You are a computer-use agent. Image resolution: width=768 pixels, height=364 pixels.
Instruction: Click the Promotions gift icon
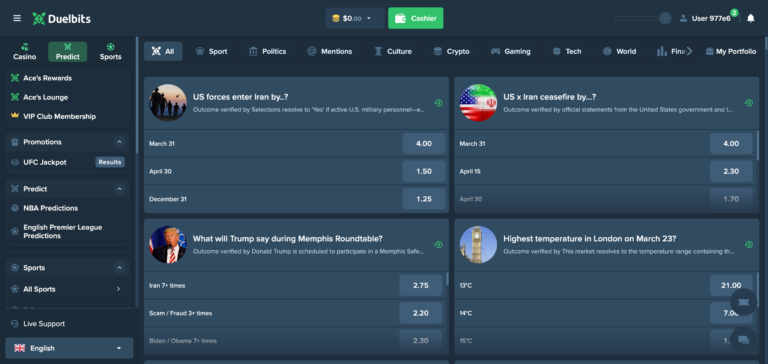15,142
